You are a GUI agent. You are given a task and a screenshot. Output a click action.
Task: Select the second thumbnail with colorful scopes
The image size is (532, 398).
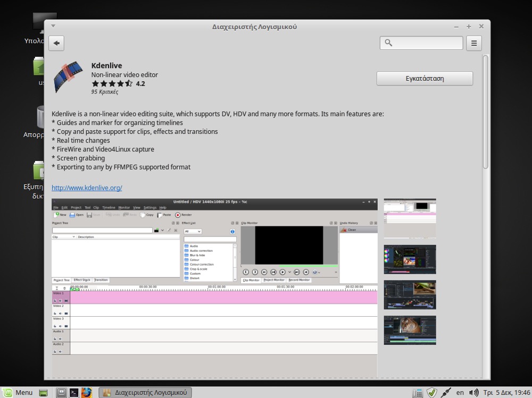(410, 259)
